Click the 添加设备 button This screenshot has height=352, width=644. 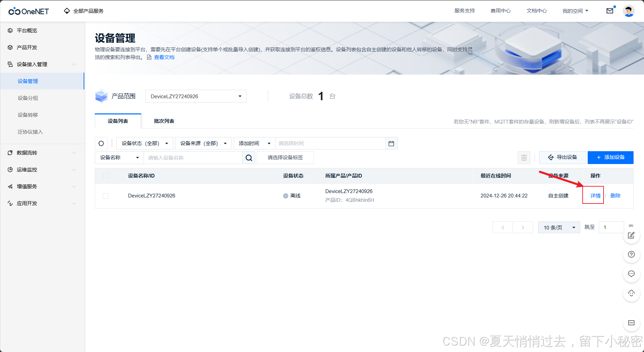[611, 157]
